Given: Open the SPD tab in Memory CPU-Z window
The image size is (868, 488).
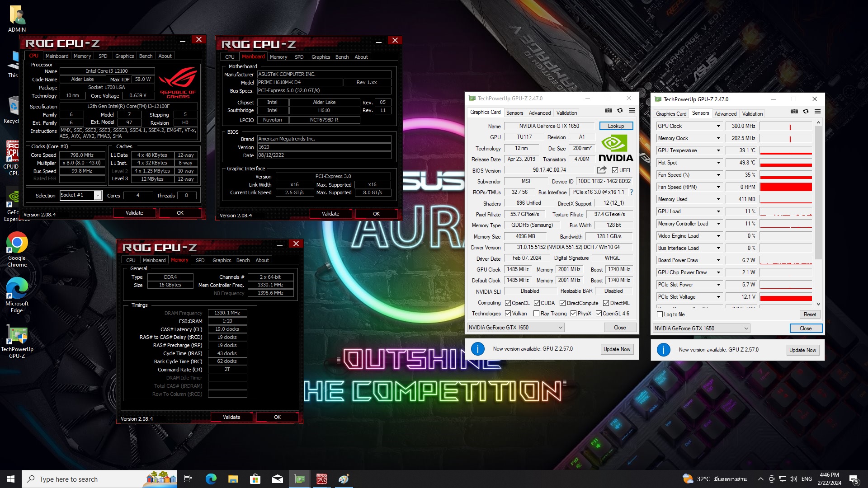Looking at the screenshot, I should [x=200, y=260].
